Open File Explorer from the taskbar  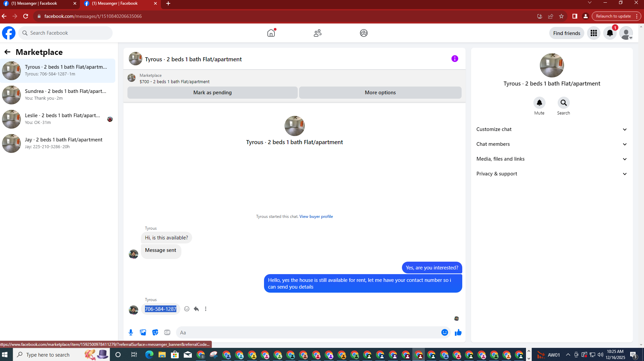(162, 355)
